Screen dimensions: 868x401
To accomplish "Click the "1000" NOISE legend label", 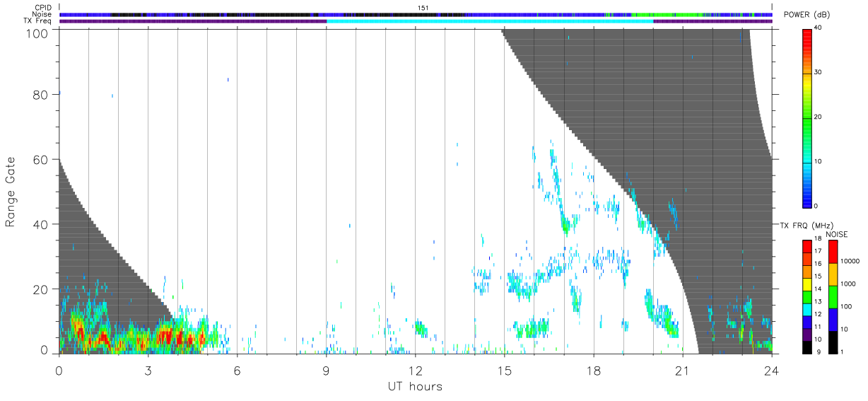I will [x=849, y=284].
